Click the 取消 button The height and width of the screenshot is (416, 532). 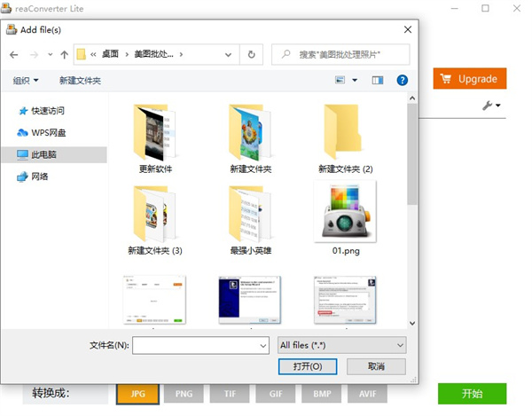click(x=376, y=366)
